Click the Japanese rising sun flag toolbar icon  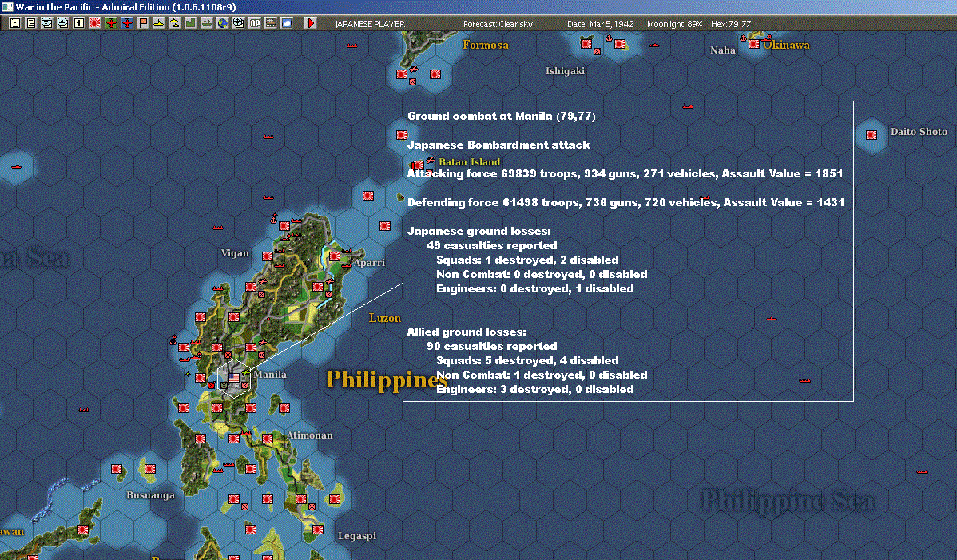coord(94,23)
